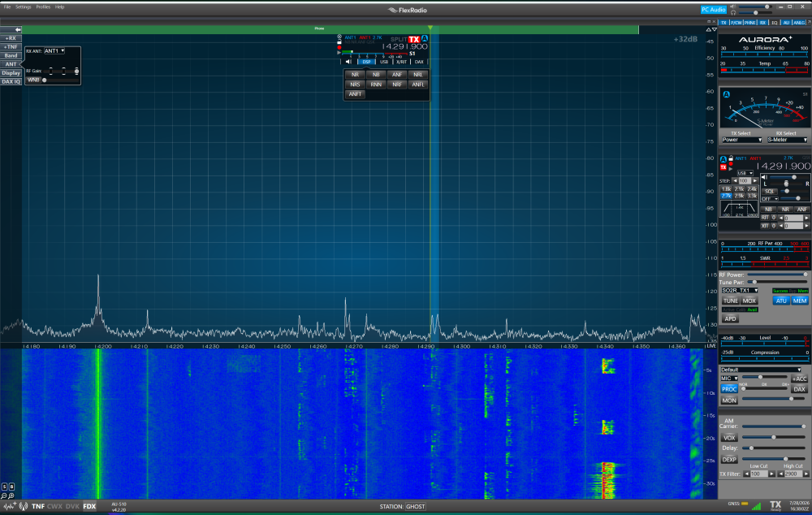Click the ATU button
Image resolution: width=812 pixels, height=515 pixels.
tap(781, 301)
